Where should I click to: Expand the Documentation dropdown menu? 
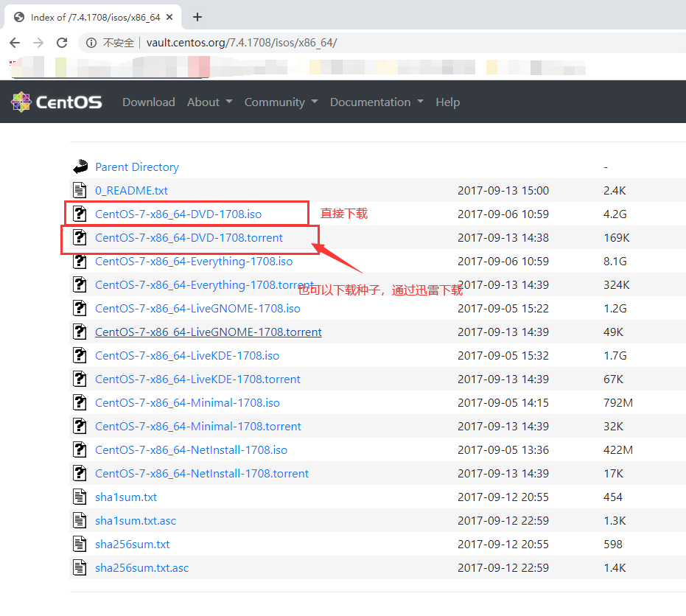coord(377,102)
